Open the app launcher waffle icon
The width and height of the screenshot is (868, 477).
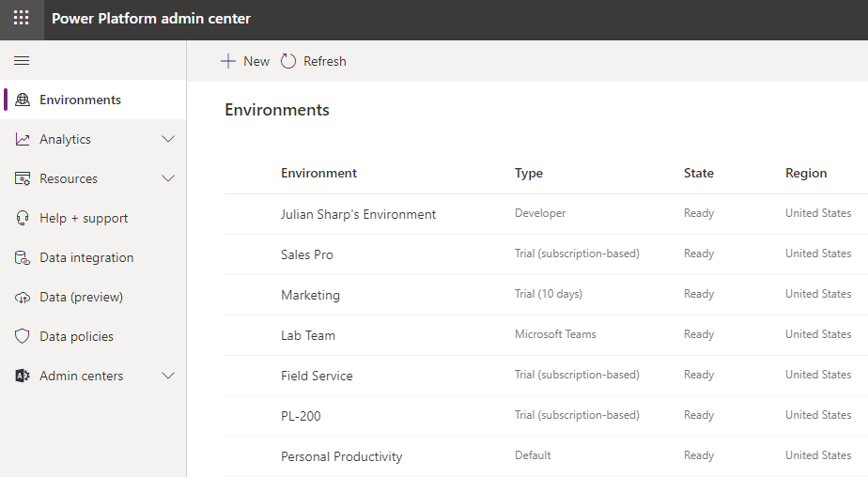pos(21,18)
